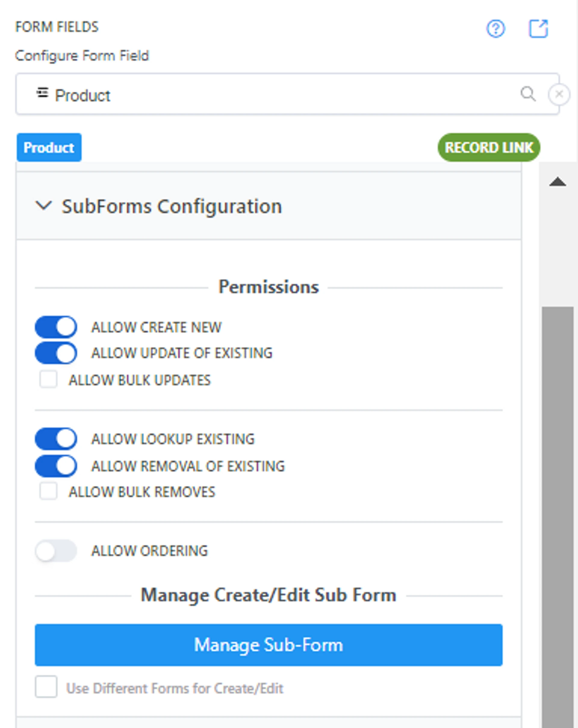
Task: Check Use Different Forms for Create/Edit
Action: click(x=46, y=687)
